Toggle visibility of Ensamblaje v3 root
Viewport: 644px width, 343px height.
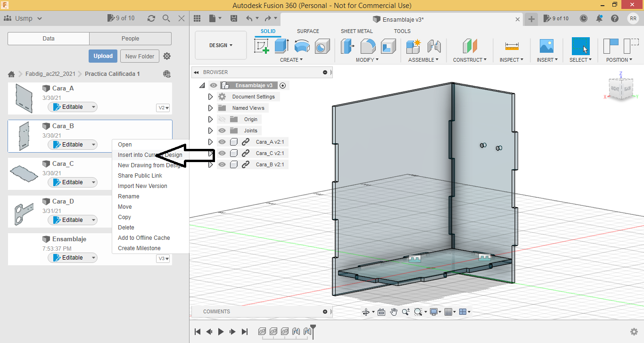click(x=214, y=85)
